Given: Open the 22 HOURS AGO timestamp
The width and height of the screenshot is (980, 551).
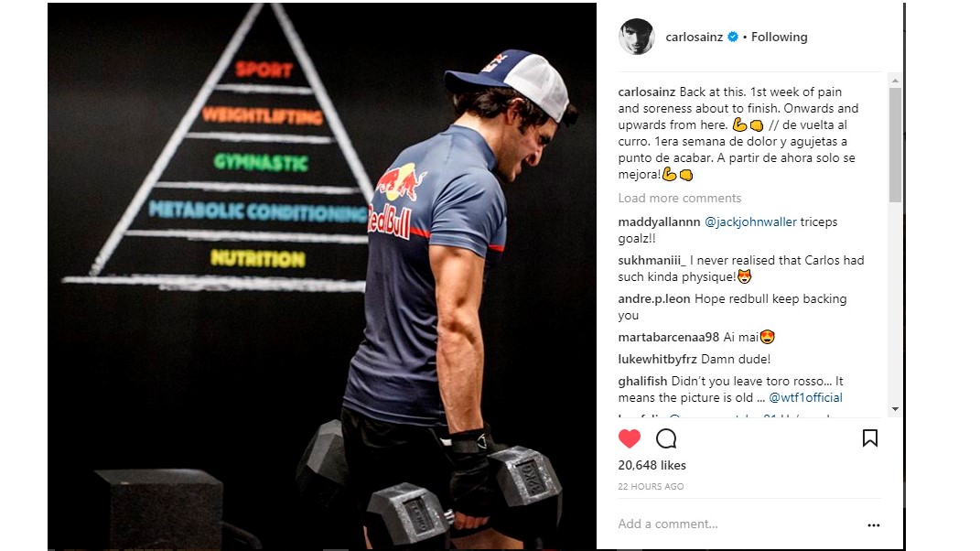Looking at the screenshot, I should (651, 487).
